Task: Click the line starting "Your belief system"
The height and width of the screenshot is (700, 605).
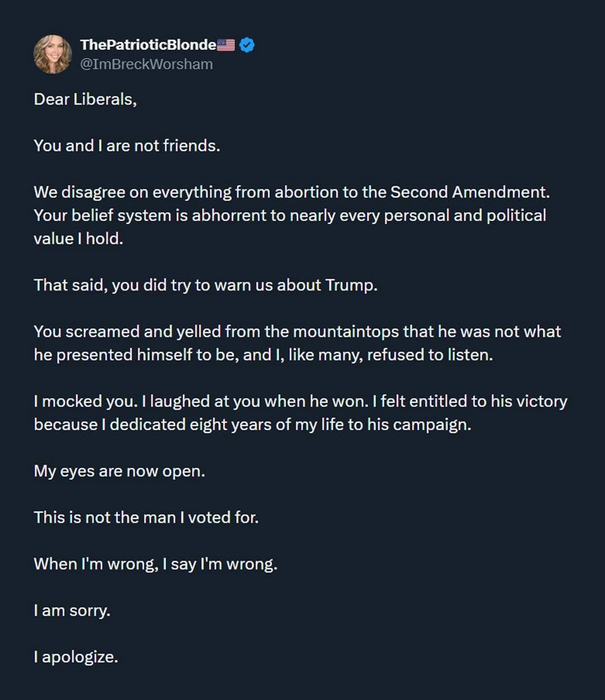Action: pos(290,216)
